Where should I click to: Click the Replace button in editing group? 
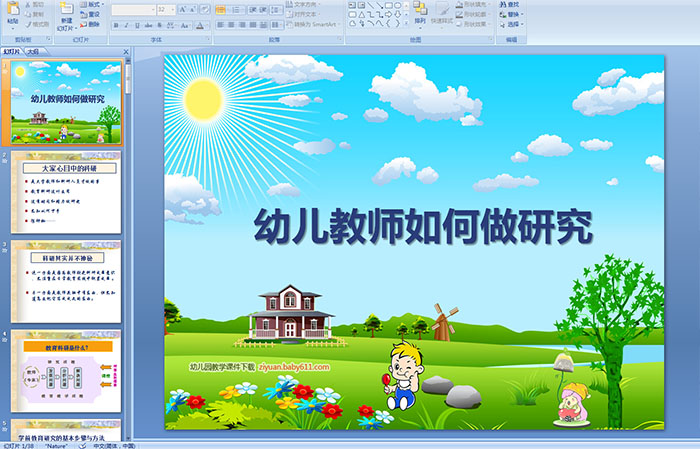coord(511,14)
